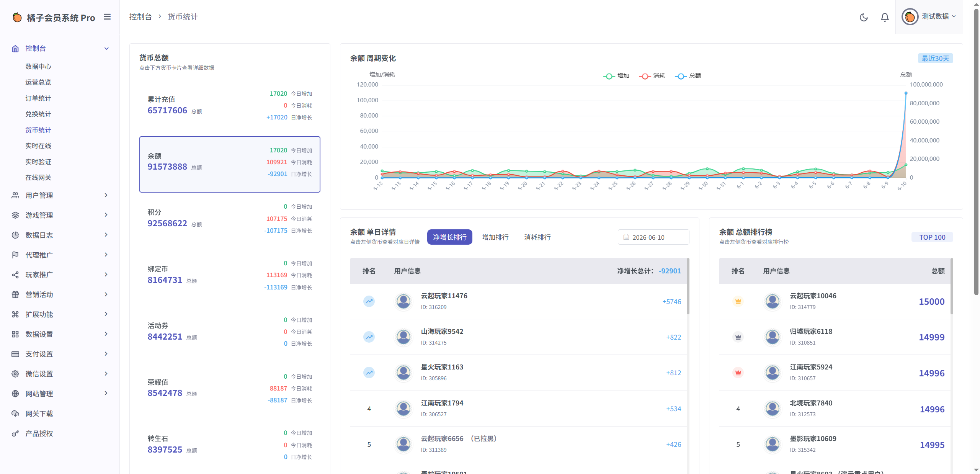Switch to the 增加排行 tab
This screenshot has width=980, height=474.
(495, 237)
